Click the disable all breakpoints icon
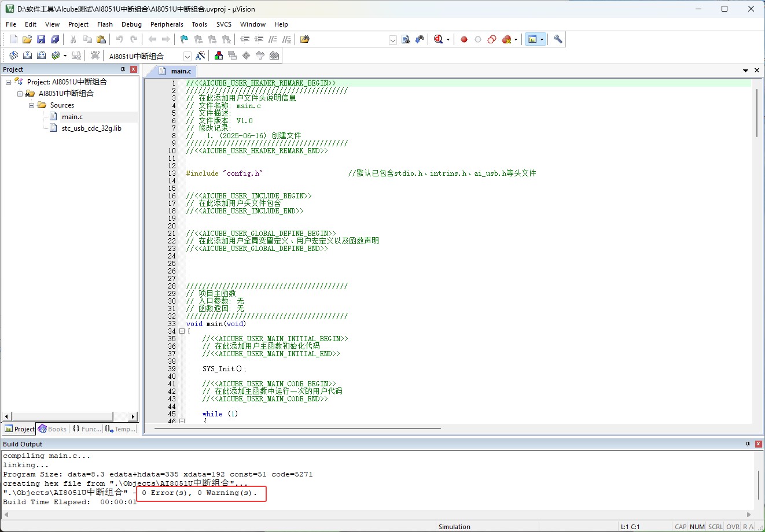This screenshot has width=765, height=532. (492, 39)
